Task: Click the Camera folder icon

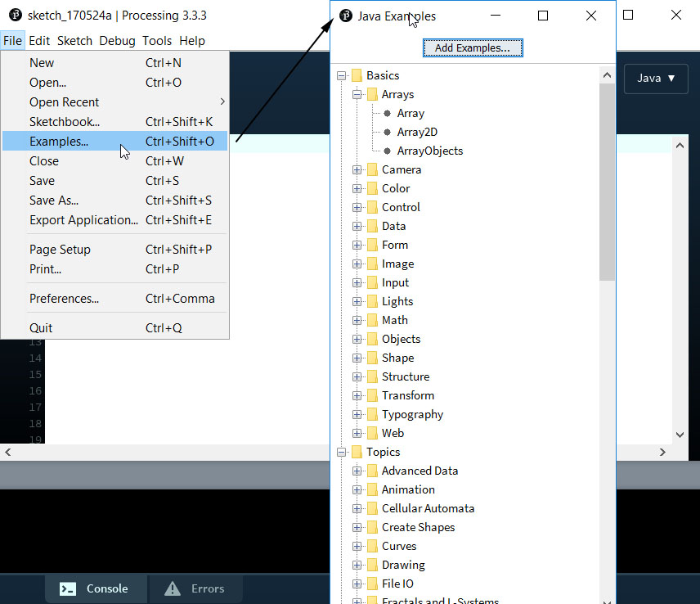Action: click(x=372, y=169)
